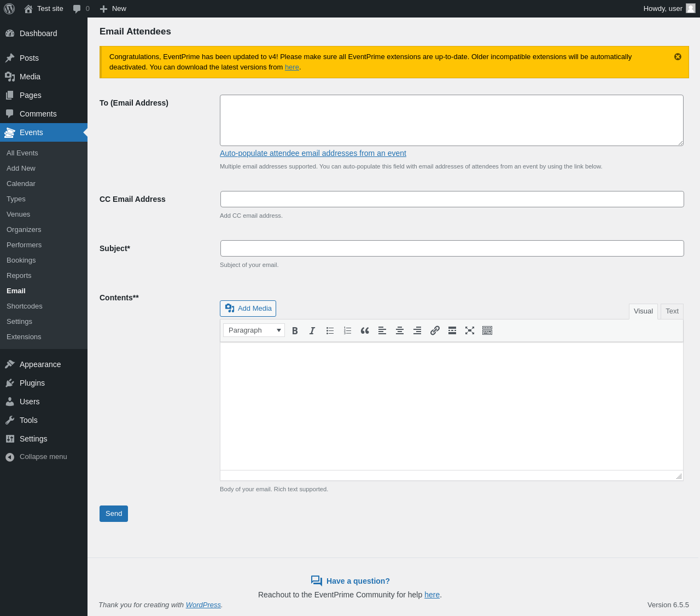Screen dimensions: 700x616
Task: Click the user avatar in admin bar
Action: tap(691, 8)
